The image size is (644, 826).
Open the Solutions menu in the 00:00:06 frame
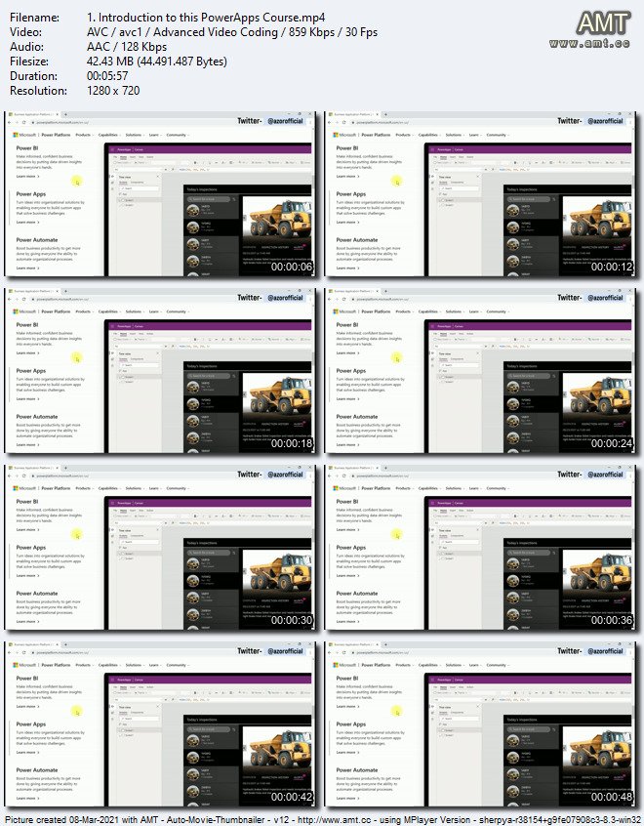point(134,135)
